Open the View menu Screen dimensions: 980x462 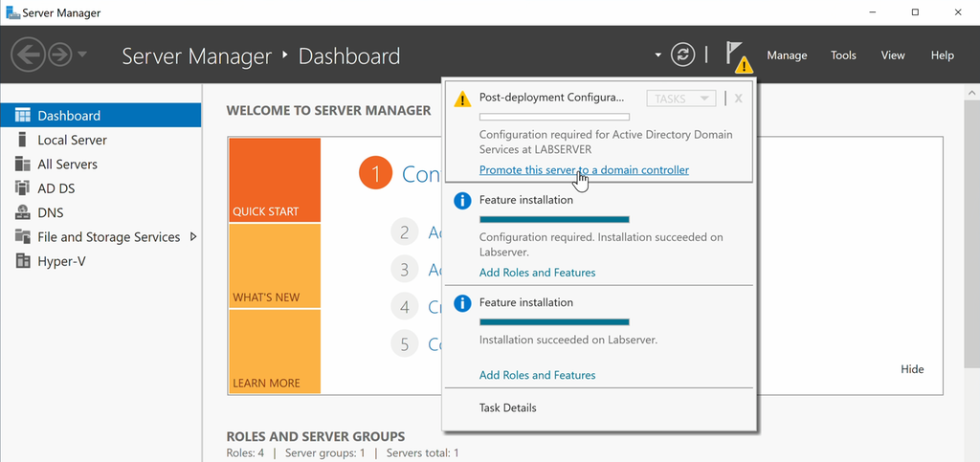click(893, 55)
